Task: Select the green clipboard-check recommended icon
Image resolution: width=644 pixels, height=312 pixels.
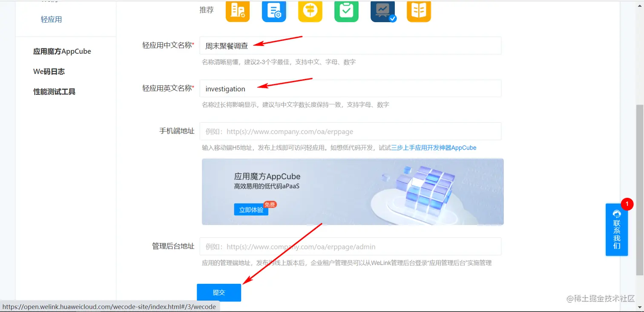Action: [346, 11]
